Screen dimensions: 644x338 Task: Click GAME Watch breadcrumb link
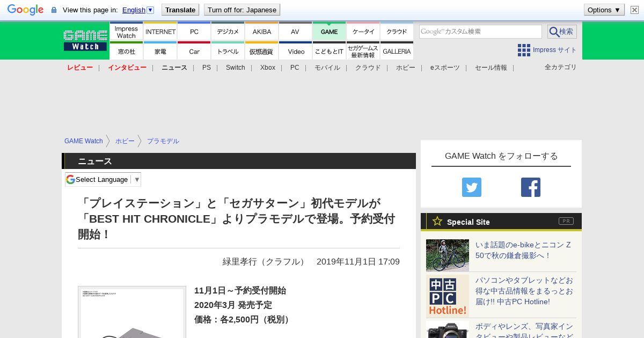[x=84, y=141]
